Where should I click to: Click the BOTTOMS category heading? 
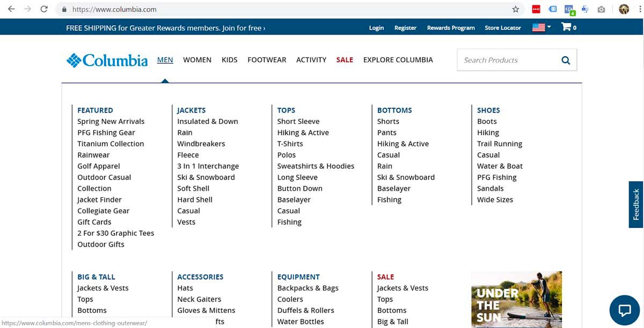(394, 110)
